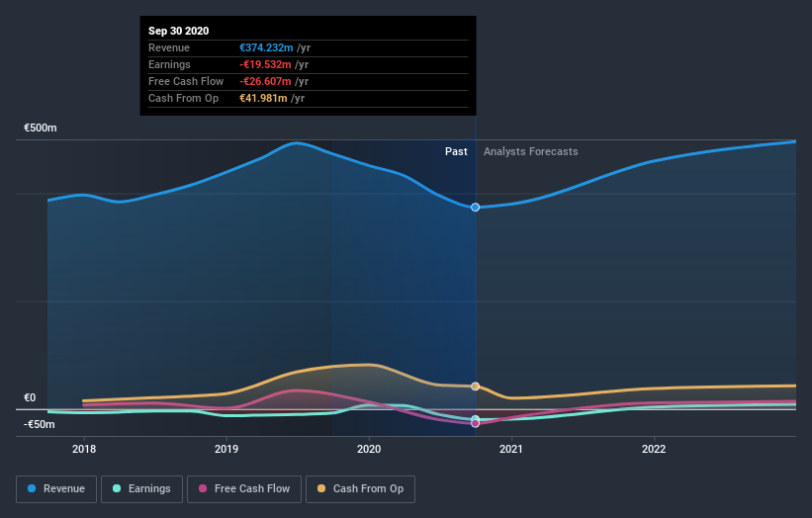This screenshot has width=812, height=518.
Task: Click the teal Earnings data point marker
Action: 476,418
